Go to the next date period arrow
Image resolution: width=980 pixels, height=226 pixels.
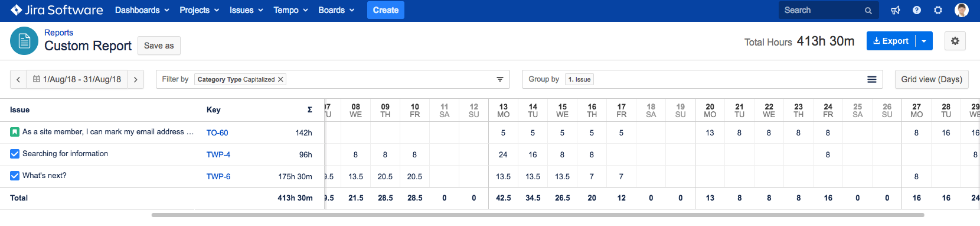click(x=136, y=79)
